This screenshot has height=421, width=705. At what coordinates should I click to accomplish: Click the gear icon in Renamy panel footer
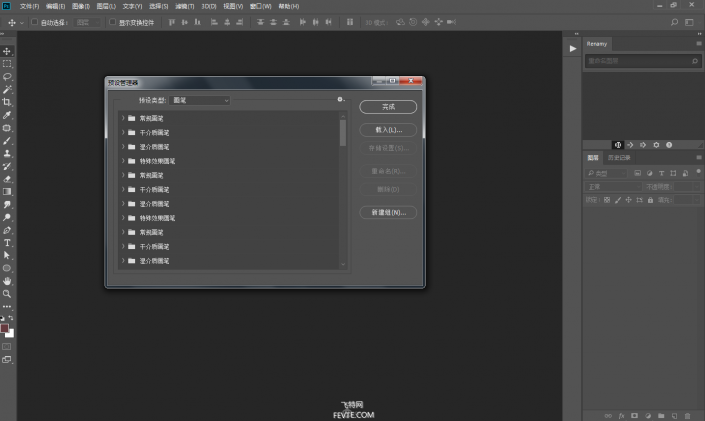[656, 145]
